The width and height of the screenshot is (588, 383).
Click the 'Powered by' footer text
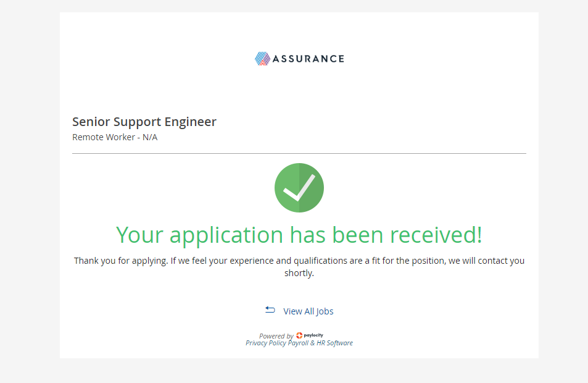[x=276, y=336]
